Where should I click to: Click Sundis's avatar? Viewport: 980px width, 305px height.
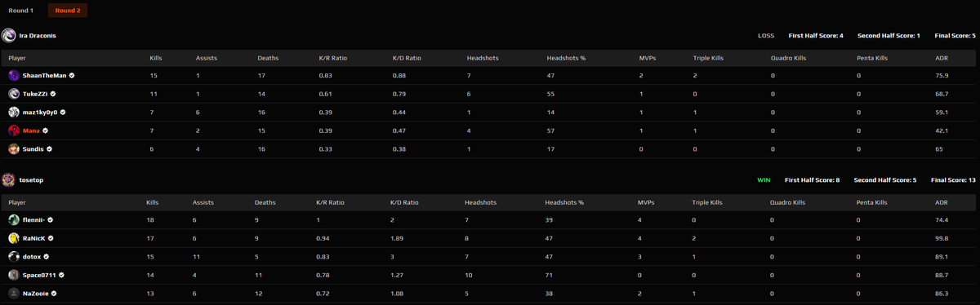(14, 149)
